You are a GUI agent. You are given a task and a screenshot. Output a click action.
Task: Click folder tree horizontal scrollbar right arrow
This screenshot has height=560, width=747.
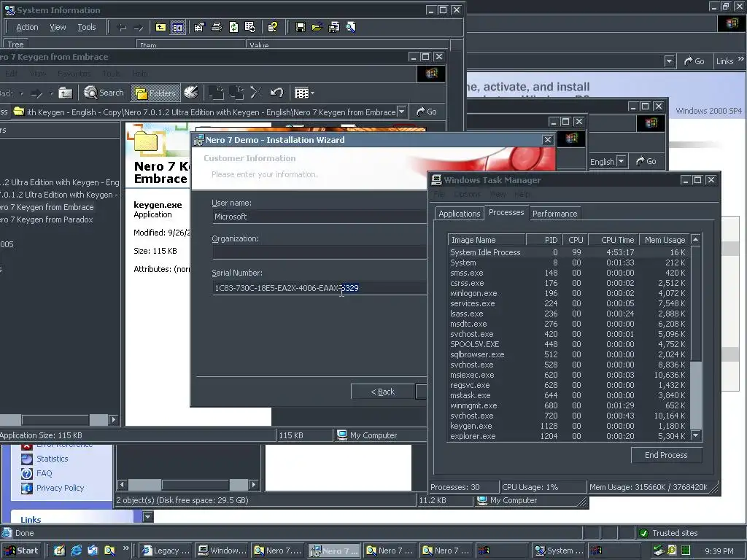tap(113, 419)
